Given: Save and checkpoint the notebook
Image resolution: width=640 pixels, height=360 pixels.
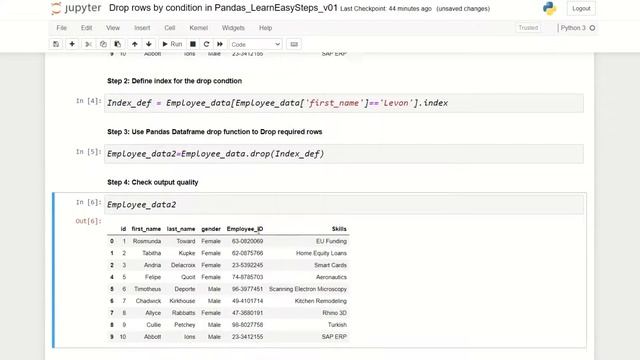Looking at the screenshot, I should point(56,44).
